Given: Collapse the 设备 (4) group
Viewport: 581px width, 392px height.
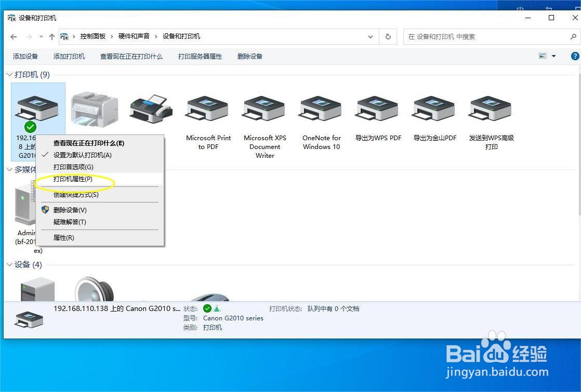Looking at the screenshot, I should pyautogui.click(x=10, y=265).
